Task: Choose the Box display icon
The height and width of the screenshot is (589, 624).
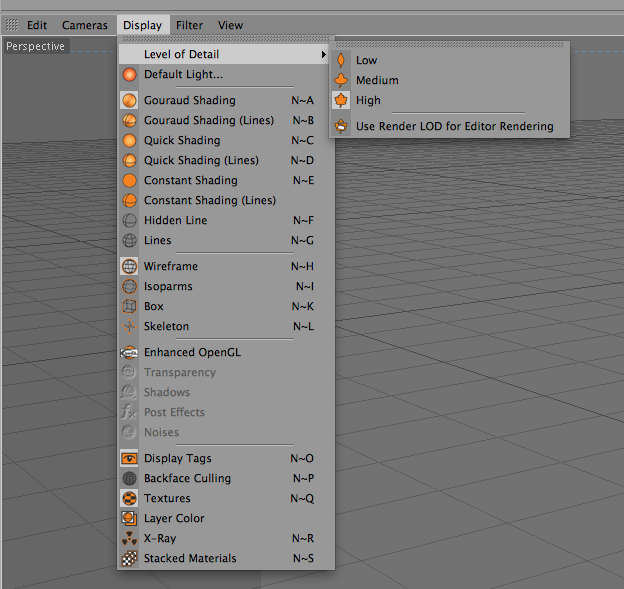Action: click(x=129, y=306)
